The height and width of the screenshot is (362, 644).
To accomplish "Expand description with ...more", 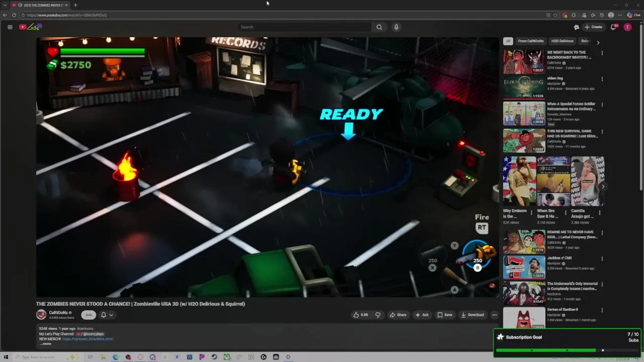I will pos(46,344).
